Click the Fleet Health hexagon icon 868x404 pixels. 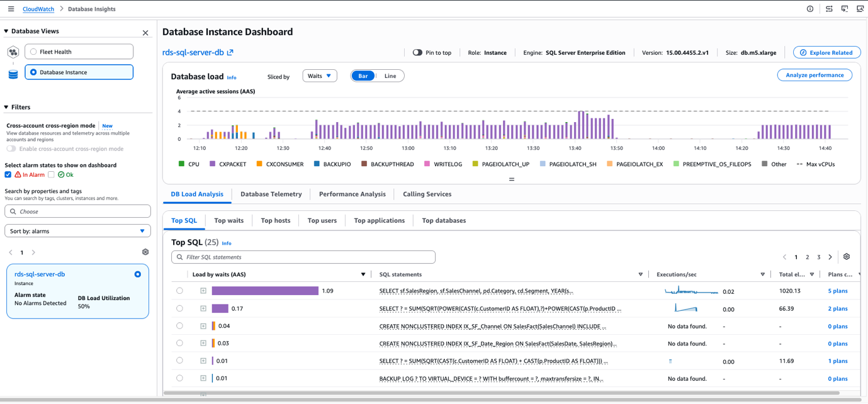[x=13, y=52]
